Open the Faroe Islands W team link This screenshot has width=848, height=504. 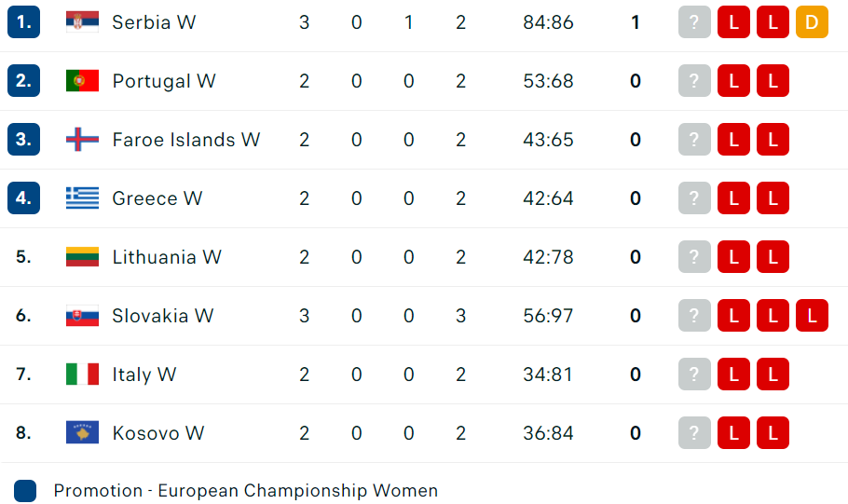point(186,140)
